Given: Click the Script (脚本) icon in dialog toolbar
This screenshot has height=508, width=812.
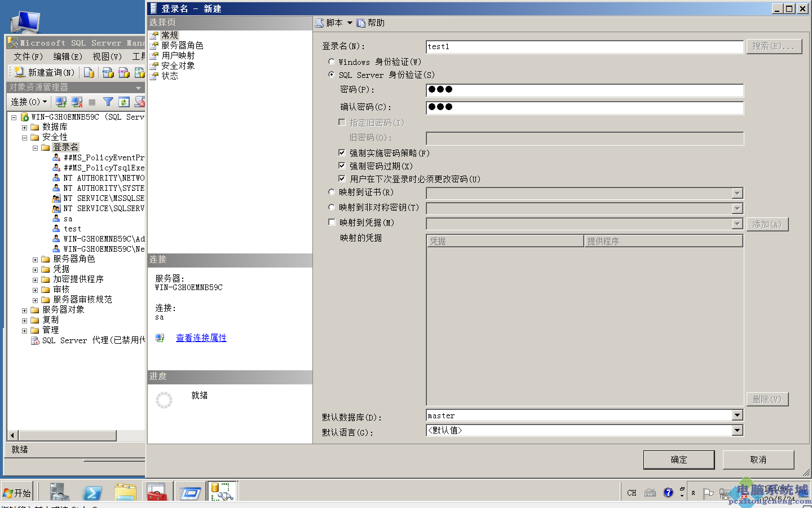Looking at the screenshot, I should 320,23.
